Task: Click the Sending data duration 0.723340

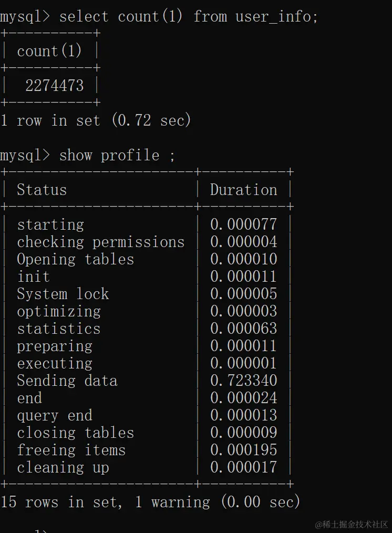Action: (244, 381)
